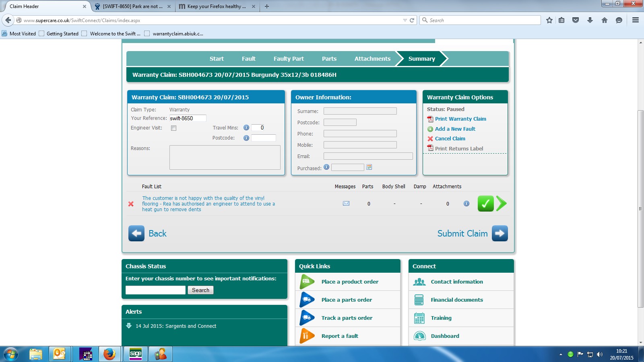Toggle the Engineer Visit checkbox

click(x=173, y=128)
